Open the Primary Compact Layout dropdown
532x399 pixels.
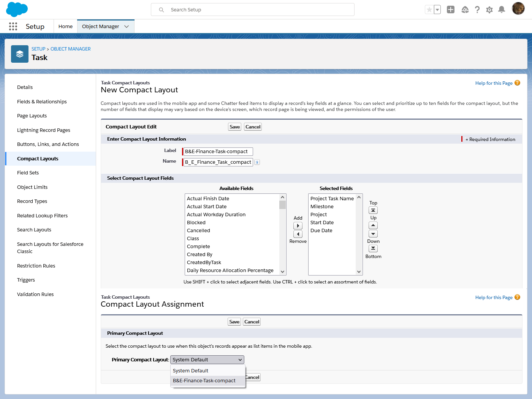pos(207,360)
